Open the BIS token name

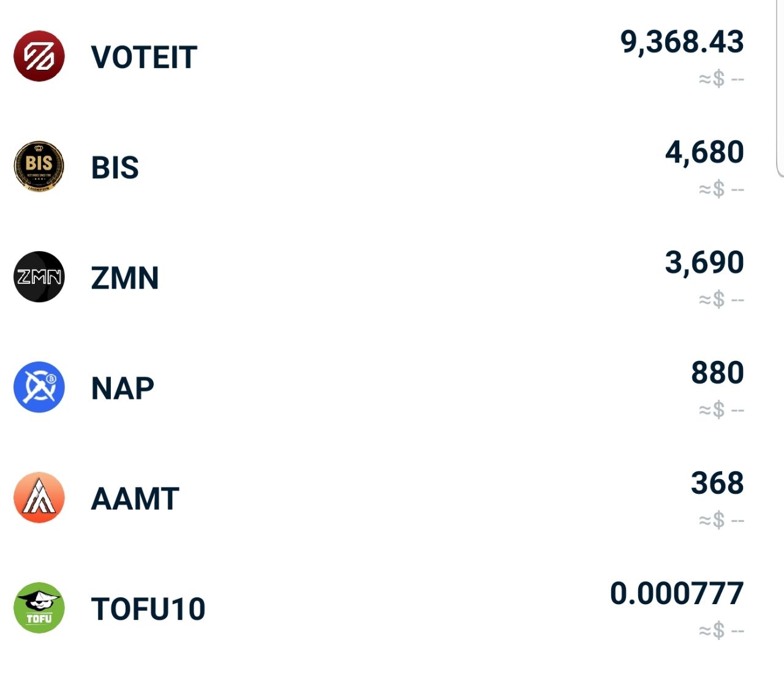(115, 168)
